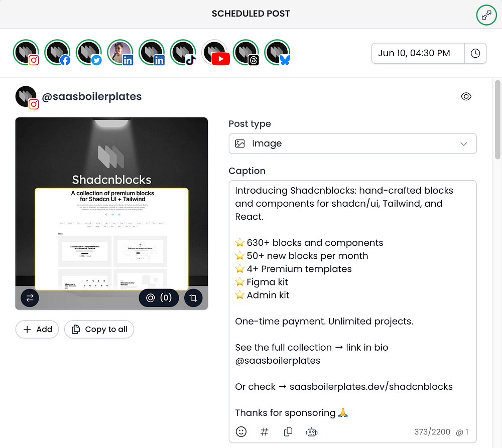Preview post with the eye icon

466,96
